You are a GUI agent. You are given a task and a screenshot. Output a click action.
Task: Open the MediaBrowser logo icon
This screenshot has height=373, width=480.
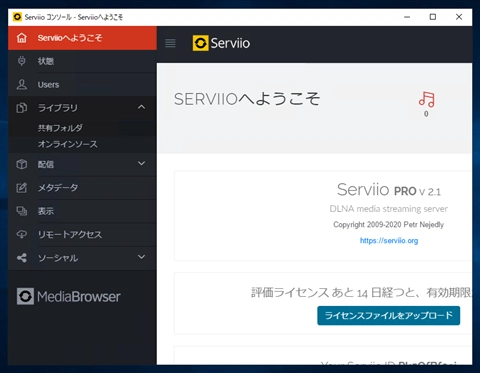click(25, 296)
